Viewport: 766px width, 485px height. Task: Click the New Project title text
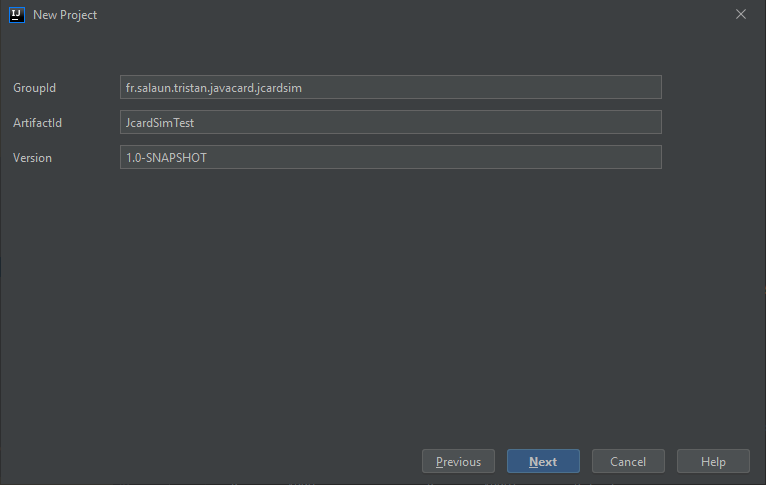(x=65, y=15)
